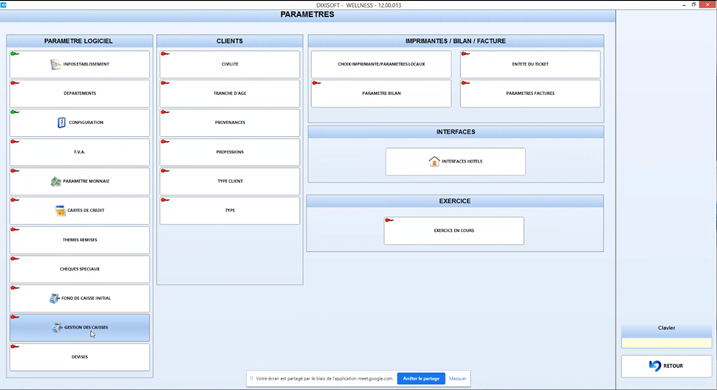Click the Configuration button's blue icon
Screen dimensions: 717x390
pyautogui.click(x=61, y=123)
